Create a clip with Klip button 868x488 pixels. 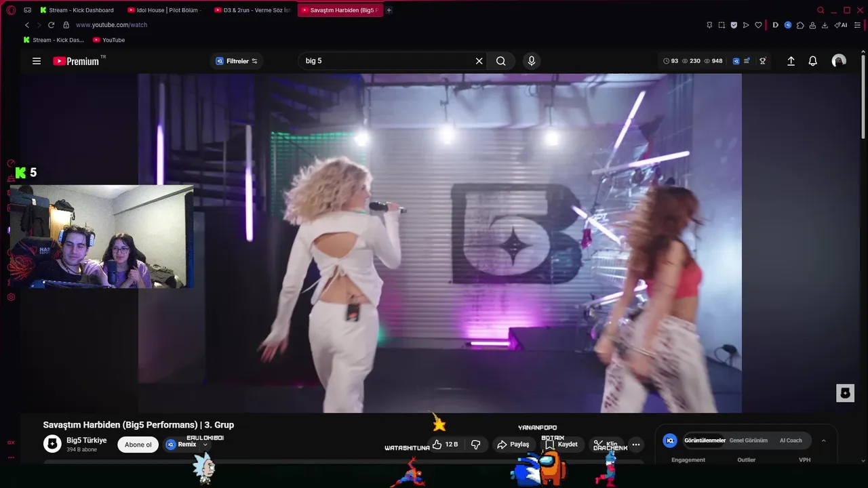606,445
